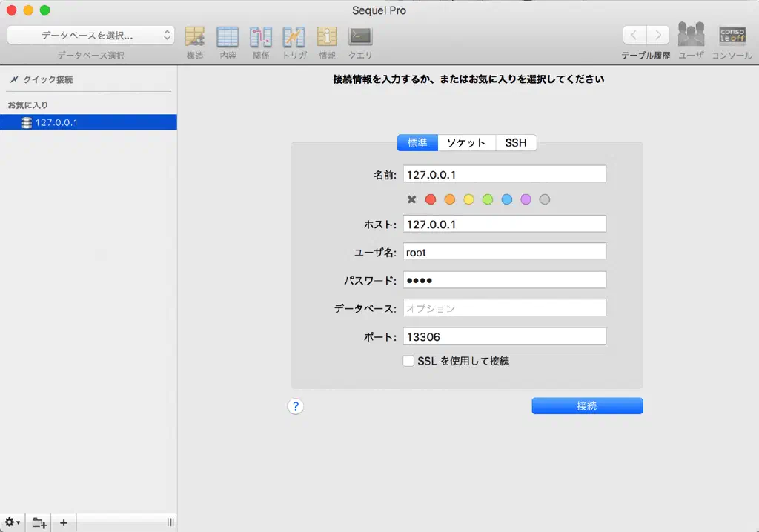Open the Query (クエリ) editor icon
The image size is (759, 532).
(360, 37)
